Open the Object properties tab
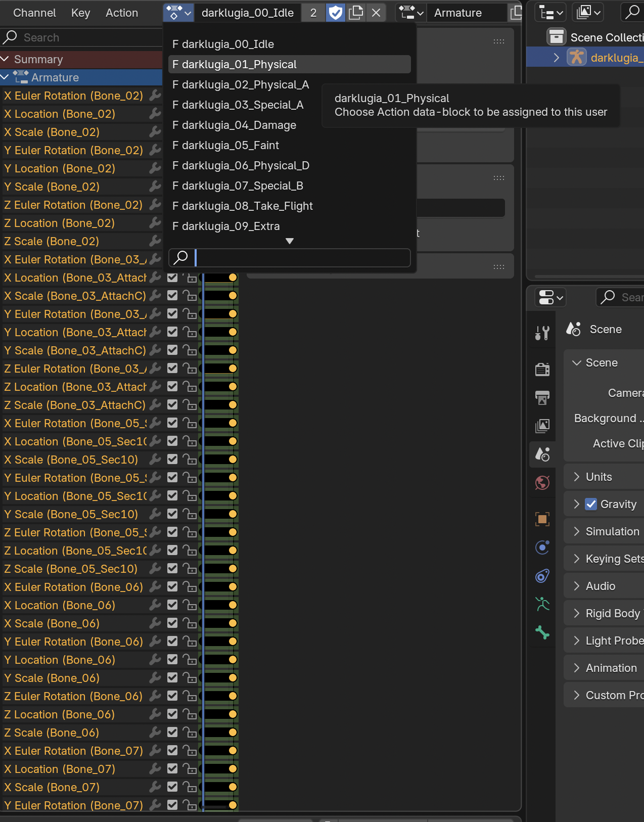Viewport: 644px width, 822px height. [x=542, y=519]
